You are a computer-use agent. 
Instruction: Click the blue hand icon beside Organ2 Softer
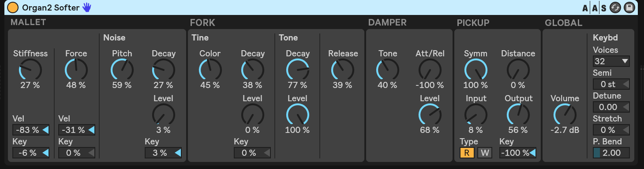pyautogui.click(x=87, y=7)
